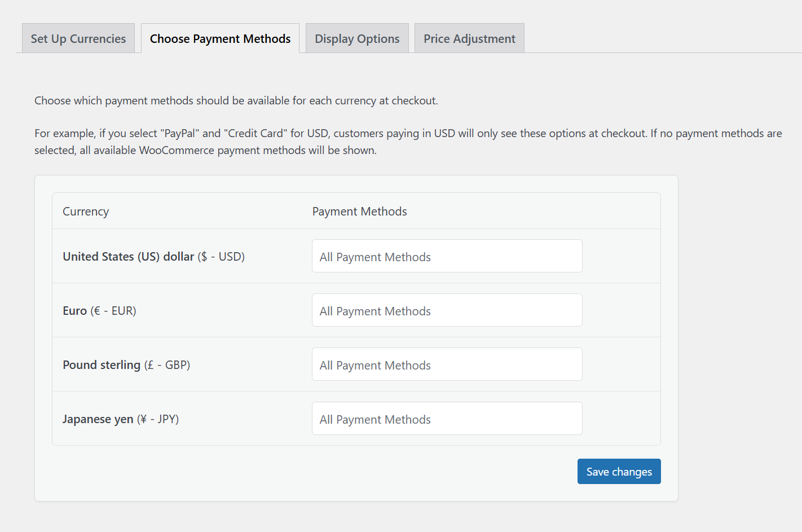Click the Save changes button
Screen dimensions: 802x532
click(x=619, y=471)
